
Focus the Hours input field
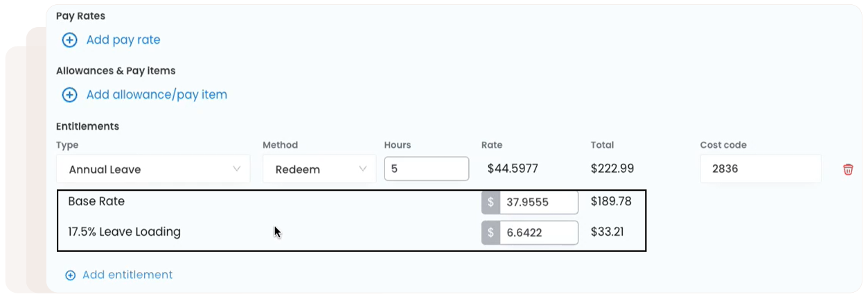coord(426,169)
